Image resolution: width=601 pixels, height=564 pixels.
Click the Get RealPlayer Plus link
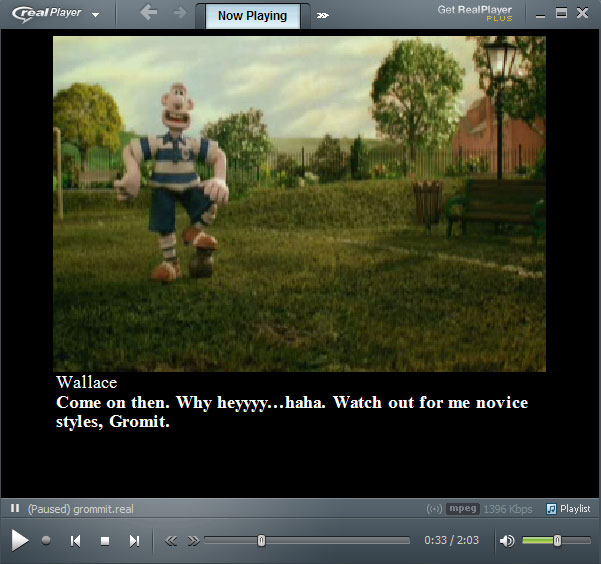[x=474, y=13]
